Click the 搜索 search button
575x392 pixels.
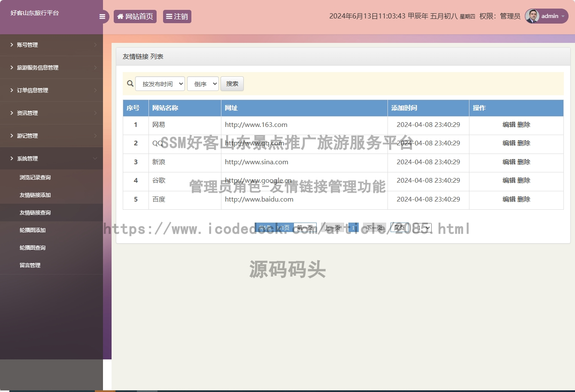tap(232, 84)
